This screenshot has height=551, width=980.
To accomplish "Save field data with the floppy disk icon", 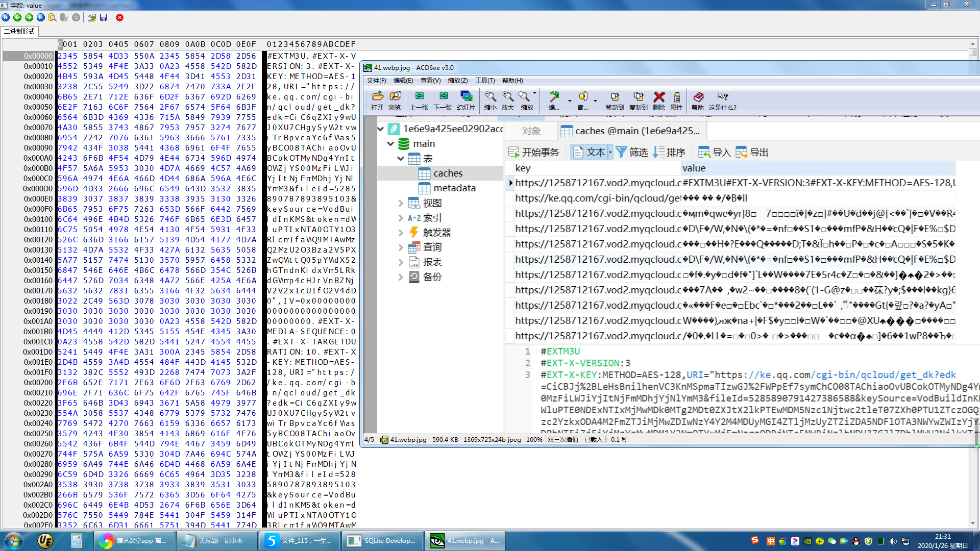I will 104,17.
